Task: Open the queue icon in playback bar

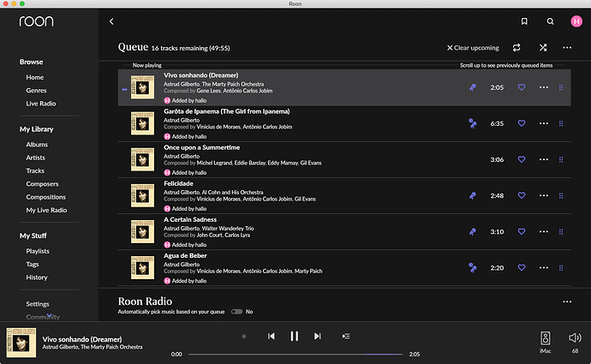Action: click(x=346, y=336)
